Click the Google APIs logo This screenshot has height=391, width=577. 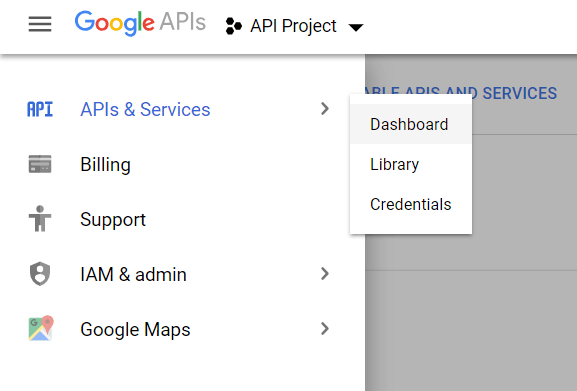140,23
